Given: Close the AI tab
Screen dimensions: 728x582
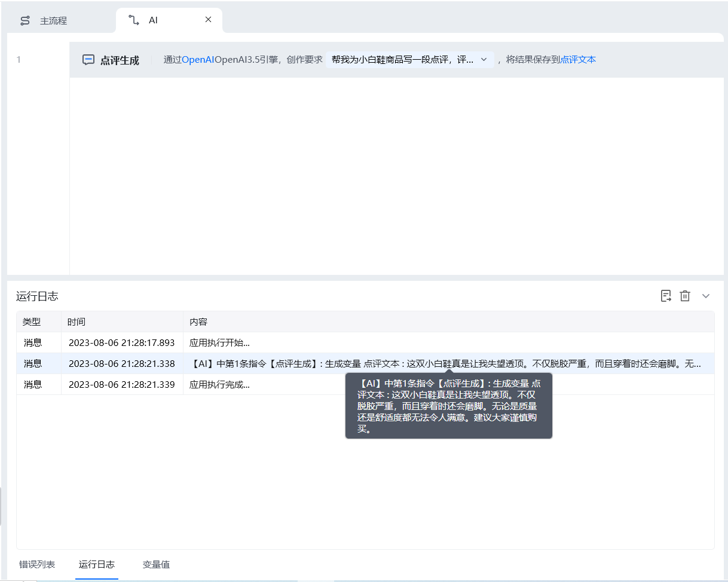Looking at the screenshot, I should (x=208, y=20).
